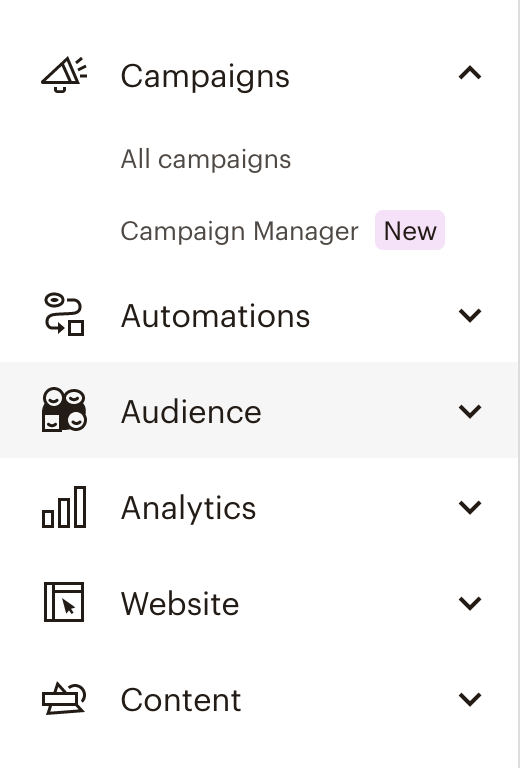Click the New badge beside Campaign Manager

[x=410, y=230]
